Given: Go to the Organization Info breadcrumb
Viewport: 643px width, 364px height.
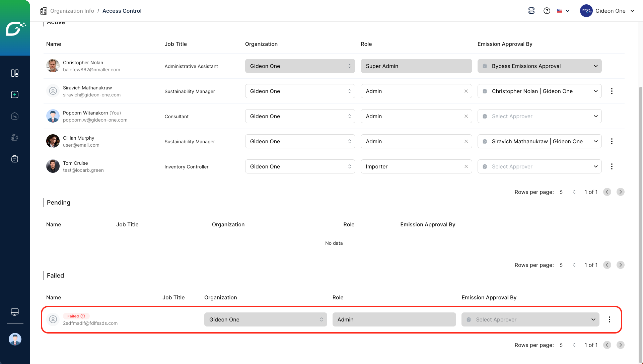Looking at the screenshot, I should (x=72, y=11).
